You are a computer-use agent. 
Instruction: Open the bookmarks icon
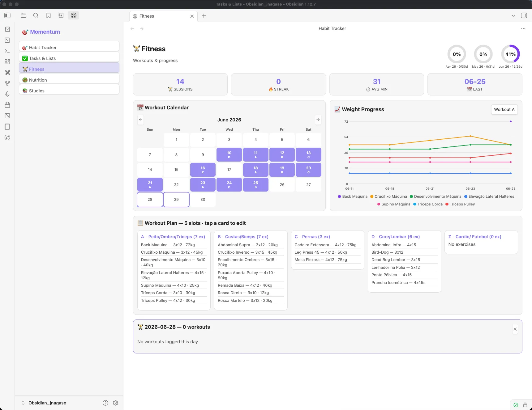coord(49,15)
